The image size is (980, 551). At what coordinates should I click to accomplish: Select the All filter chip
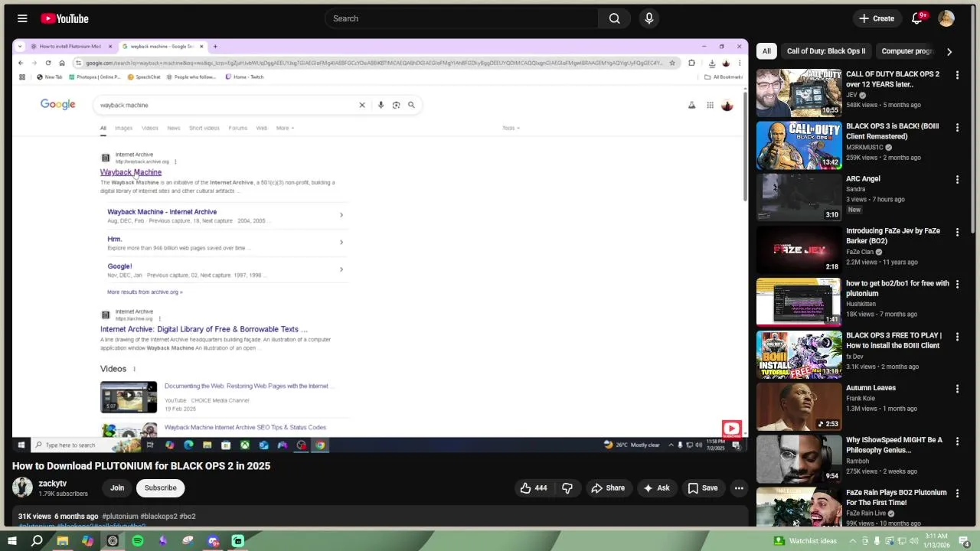pyautogui.click(x=766, y=51)
